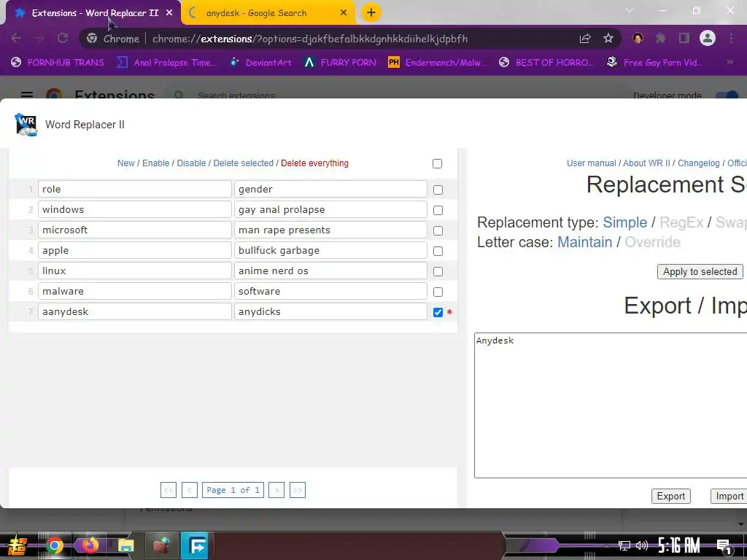Reload the page with refresh icon

(63, 39)
